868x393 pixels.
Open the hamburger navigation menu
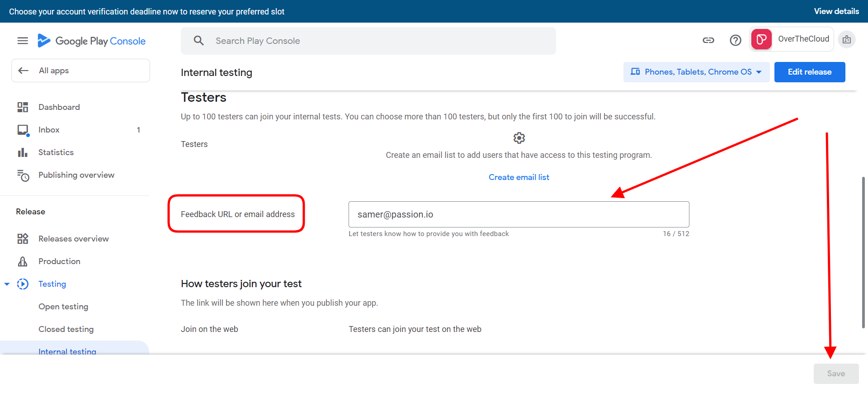point(23,41)
